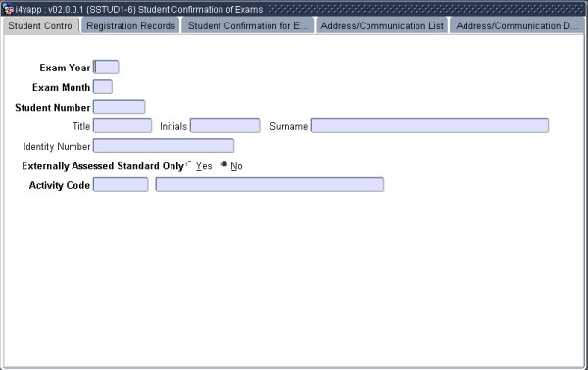Viewport: 588px width, 370px height.
Task: Switch to the Student Control tab
Action: (41, 25)
